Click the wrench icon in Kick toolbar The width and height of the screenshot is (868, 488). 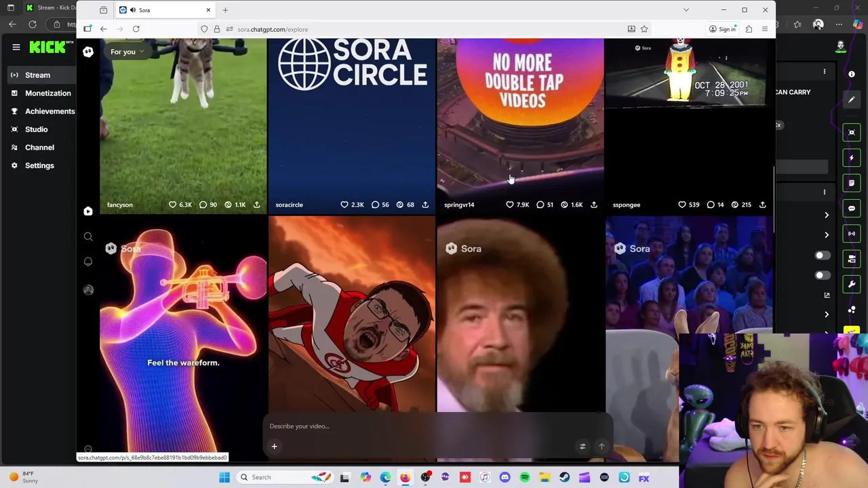pos(852,285)
